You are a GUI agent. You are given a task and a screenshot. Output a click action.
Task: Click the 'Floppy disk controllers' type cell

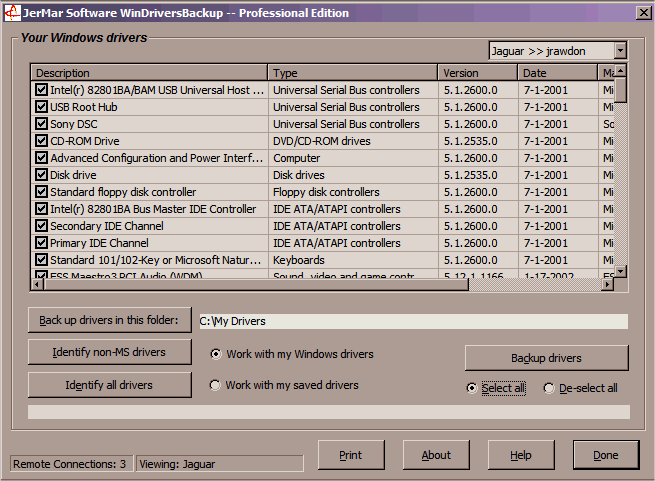pyautogui.click(x=326, y=192)
